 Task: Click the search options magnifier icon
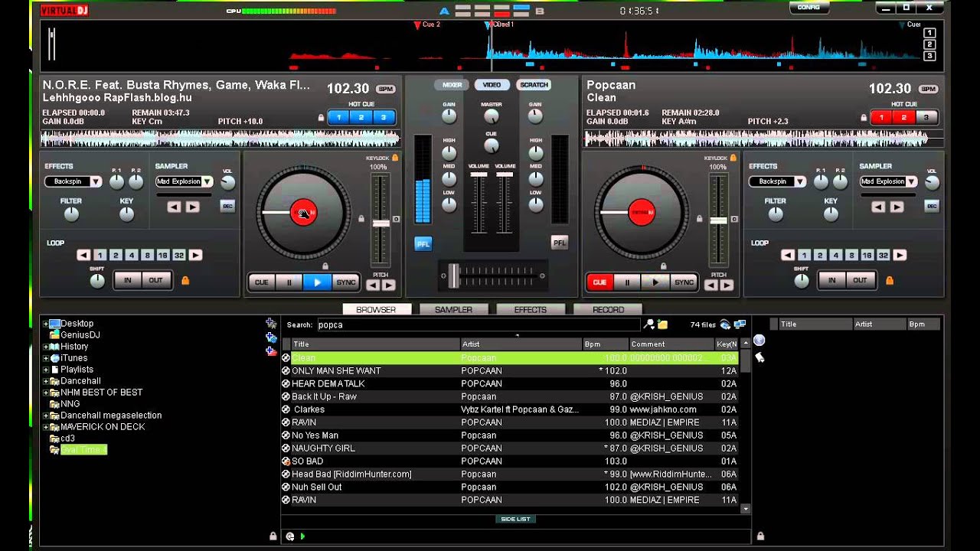tap(649, 324)
